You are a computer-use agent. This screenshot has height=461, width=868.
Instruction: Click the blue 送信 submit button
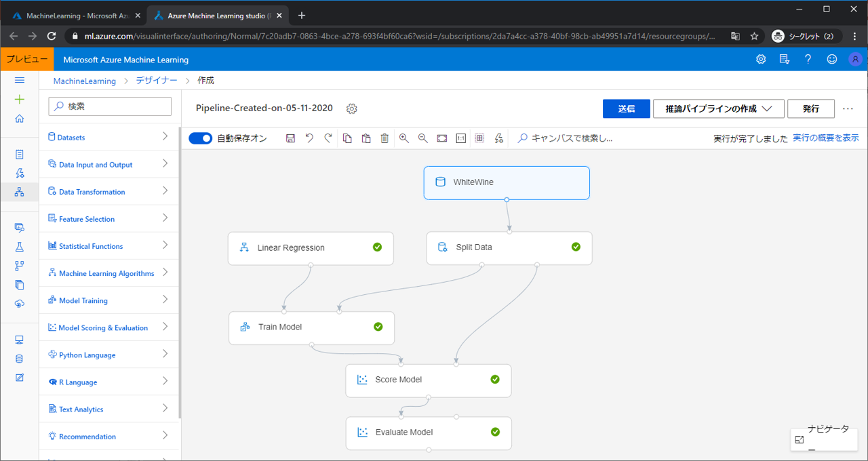[626, 108]
